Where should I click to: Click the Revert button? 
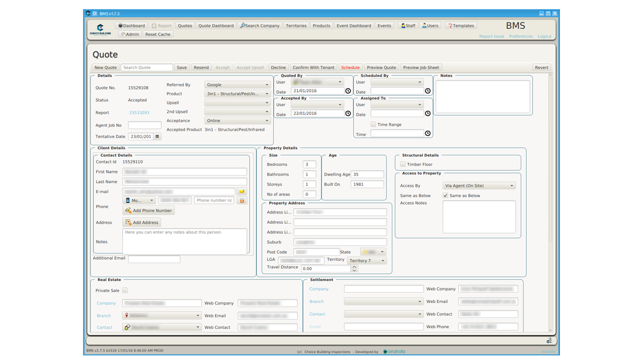[542, 67]
